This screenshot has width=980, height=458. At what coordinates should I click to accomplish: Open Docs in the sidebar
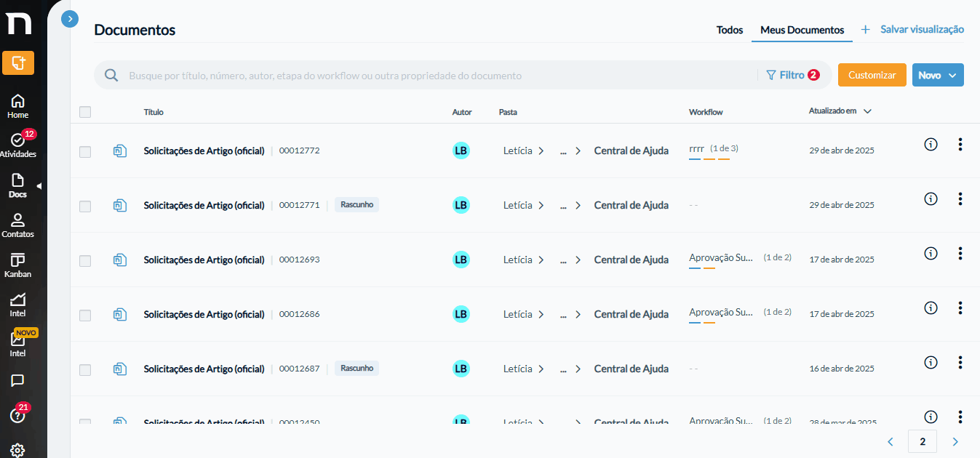[x=18, y=185]
